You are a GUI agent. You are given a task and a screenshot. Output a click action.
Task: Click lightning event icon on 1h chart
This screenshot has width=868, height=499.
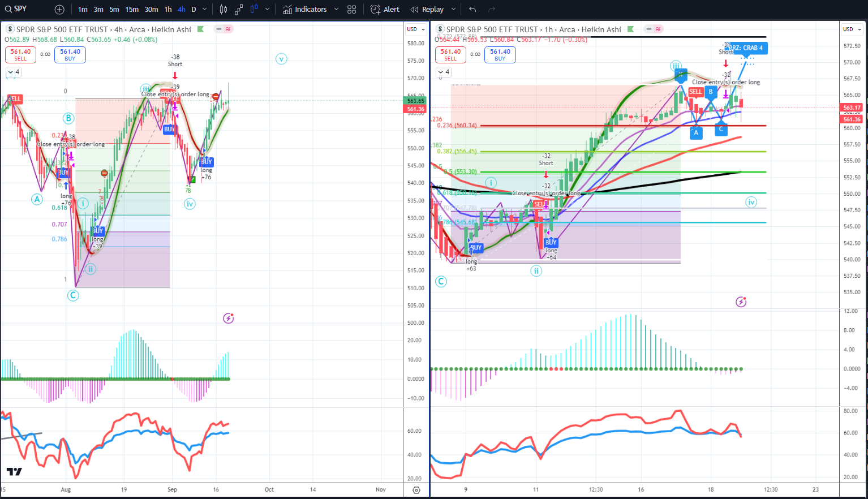click(x=741, y=302)
